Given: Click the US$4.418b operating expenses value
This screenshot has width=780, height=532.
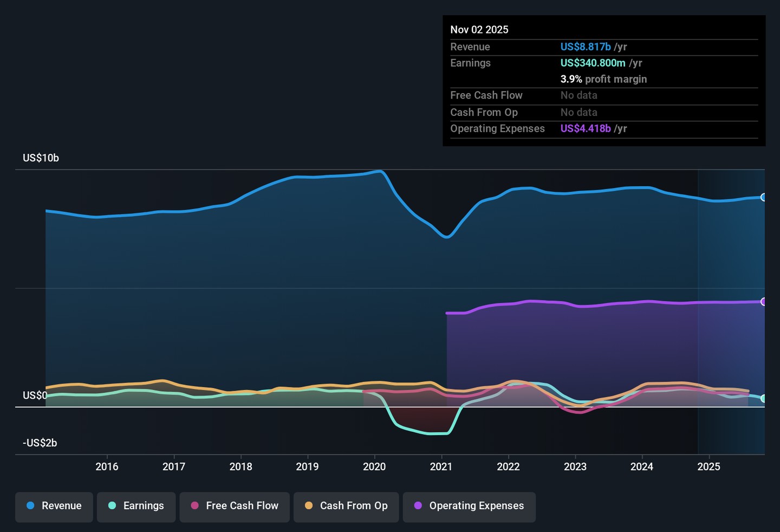Looking at the screenshot, I should (586, 128).
